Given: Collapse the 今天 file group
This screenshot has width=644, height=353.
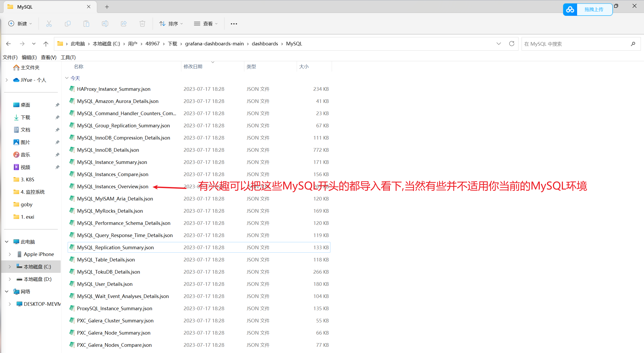Looking at the screenshot, I should click(67, 78).
